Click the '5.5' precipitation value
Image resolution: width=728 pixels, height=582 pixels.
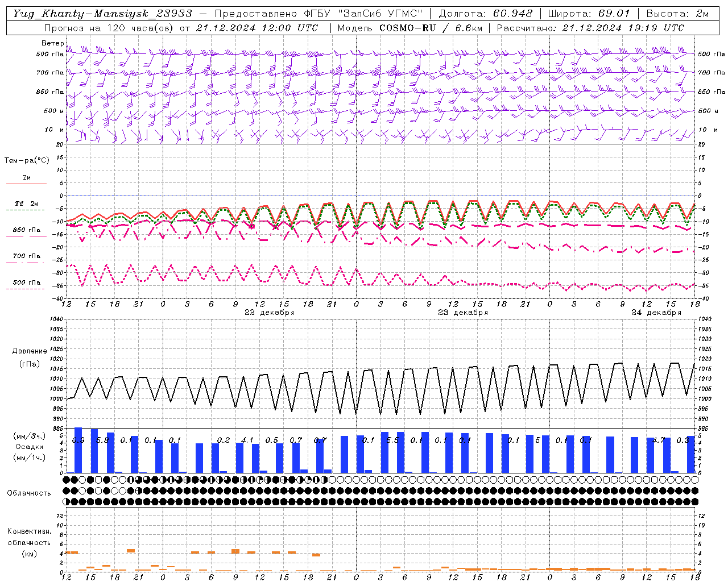pos(392,440)
